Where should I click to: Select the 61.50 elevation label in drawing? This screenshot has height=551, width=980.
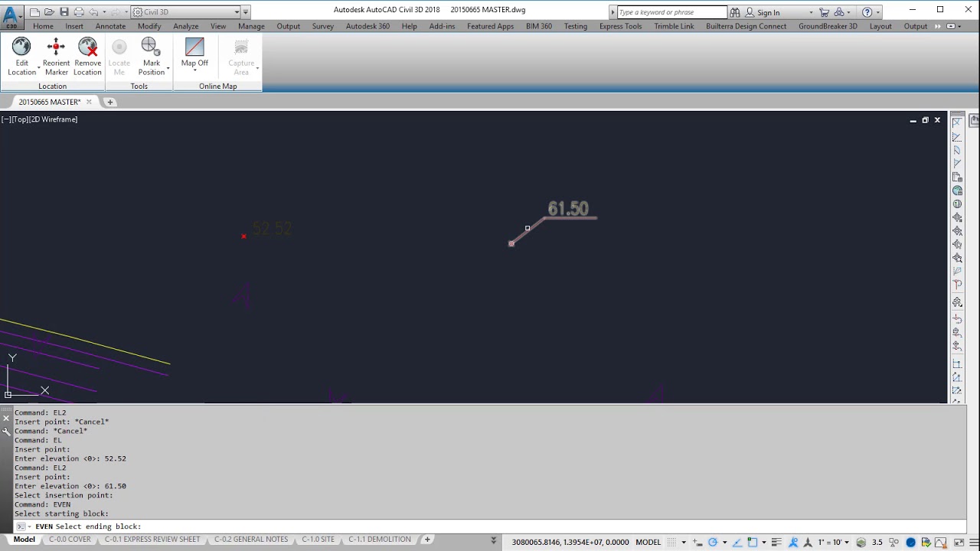568,209
